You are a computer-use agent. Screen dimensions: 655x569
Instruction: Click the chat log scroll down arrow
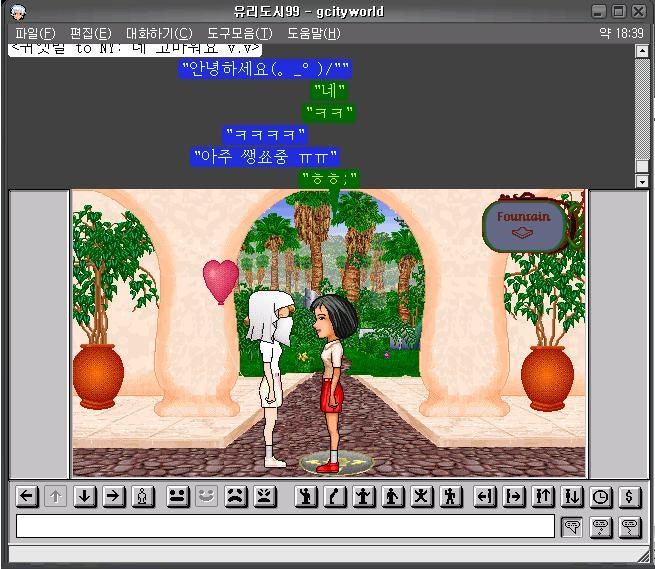[642, 181]
